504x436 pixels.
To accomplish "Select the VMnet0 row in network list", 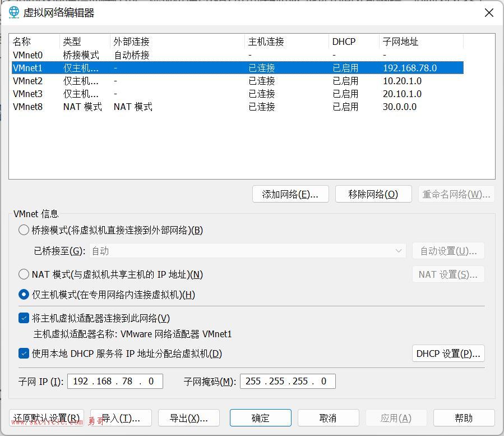I will coord(238,55).
